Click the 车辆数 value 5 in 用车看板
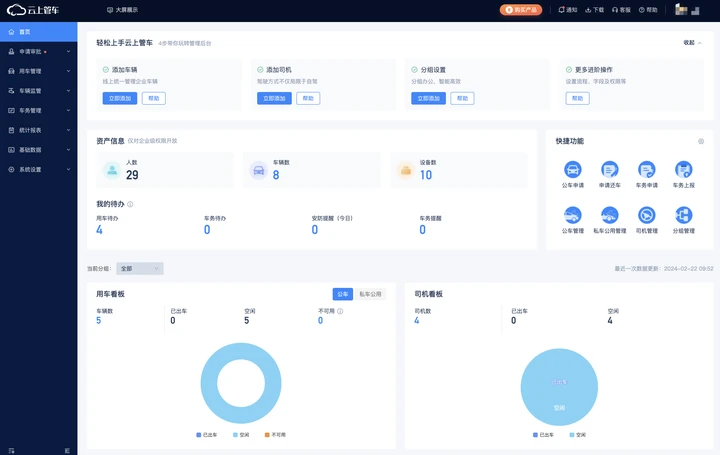This screenshot has width=720, height=455. 98,320
